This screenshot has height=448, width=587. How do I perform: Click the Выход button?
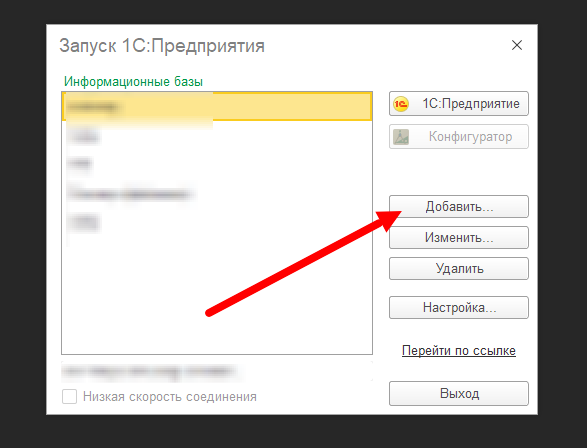click(x=459, y=394)
